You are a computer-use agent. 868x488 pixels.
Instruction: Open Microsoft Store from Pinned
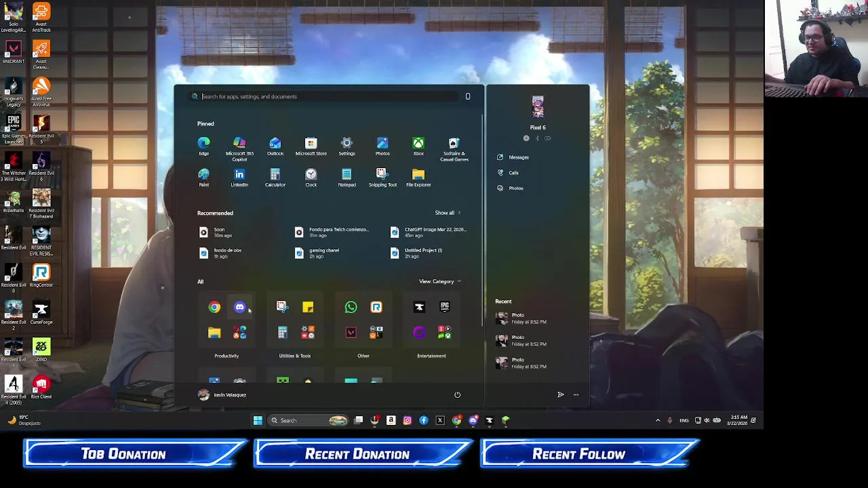click(x=311, y=146)
